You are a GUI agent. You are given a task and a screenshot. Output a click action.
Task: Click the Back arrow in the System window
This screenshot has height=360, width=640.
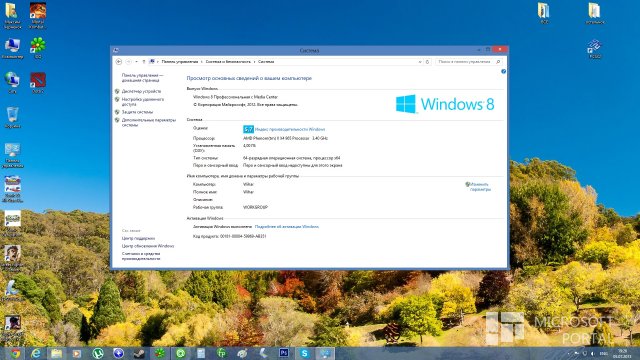119,62
